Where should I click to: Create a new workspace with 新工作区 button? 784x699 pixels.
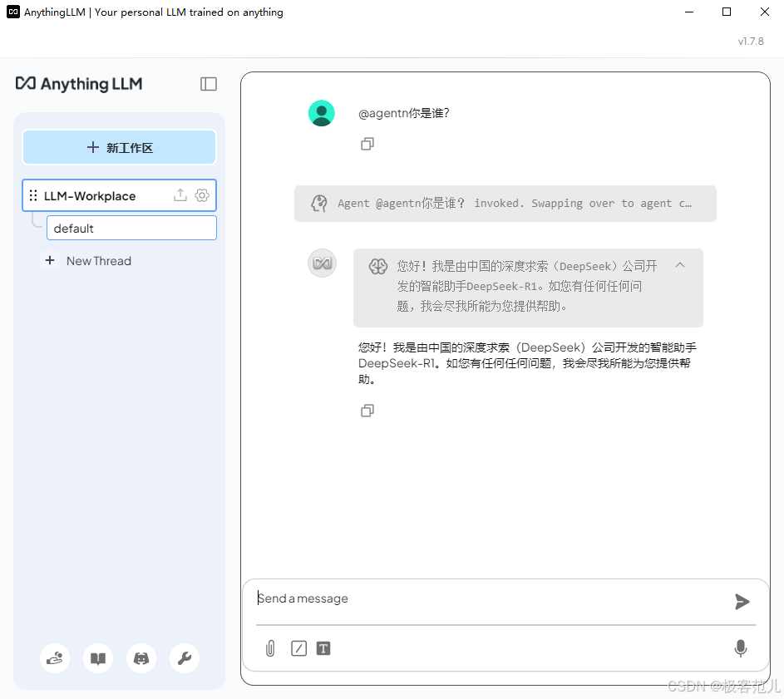tap(119, 147)
